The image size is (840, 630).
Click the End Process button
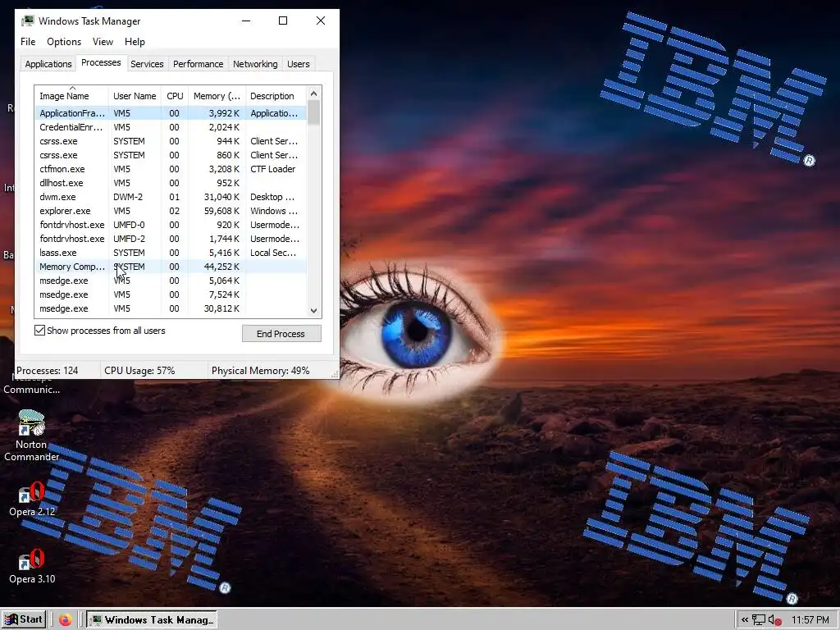click(x=281, y=333)
